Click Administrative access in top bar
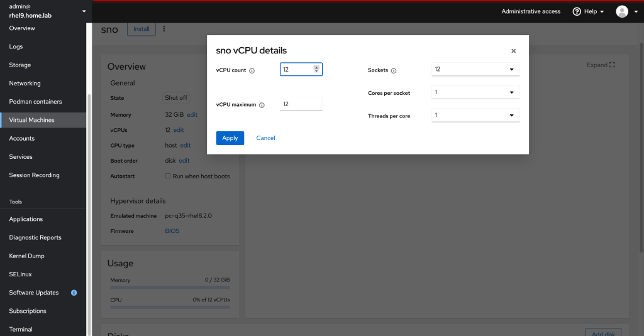Screen dimensions: 644x336 (x=530, y=11)
